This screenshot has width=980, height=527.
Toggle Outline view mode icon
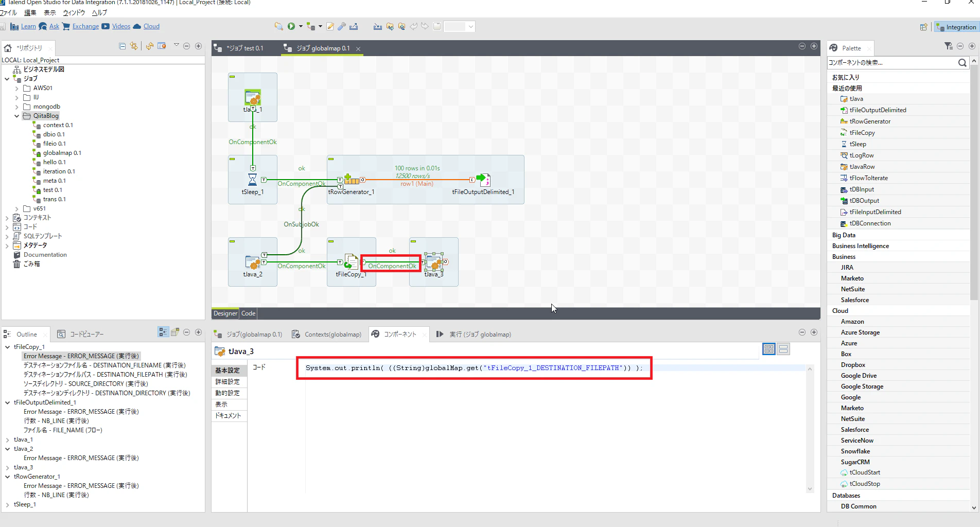[163, 332]
